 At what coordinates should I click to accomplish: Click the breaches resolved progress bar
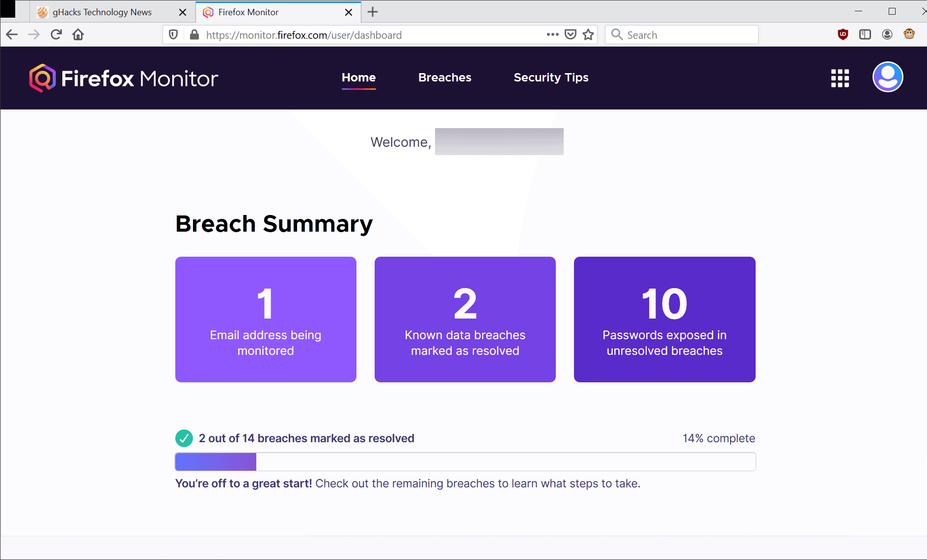click(x=465, y=462)
